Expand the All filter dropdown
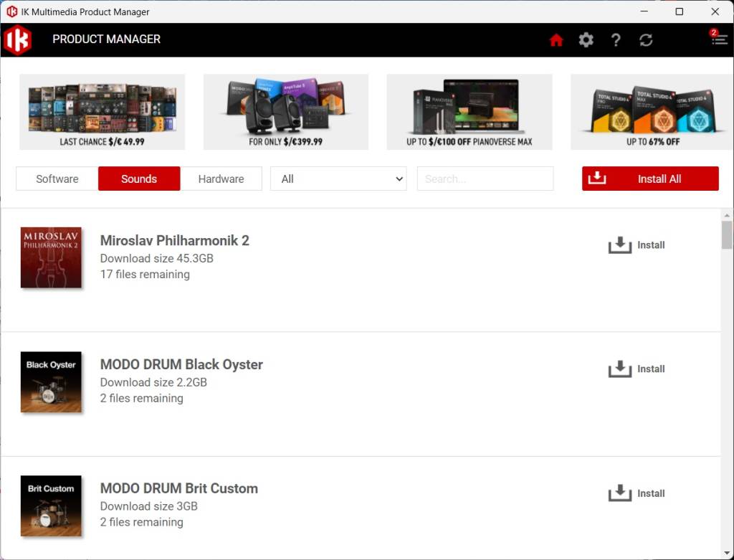734x560 pixels. click(338, 179)
